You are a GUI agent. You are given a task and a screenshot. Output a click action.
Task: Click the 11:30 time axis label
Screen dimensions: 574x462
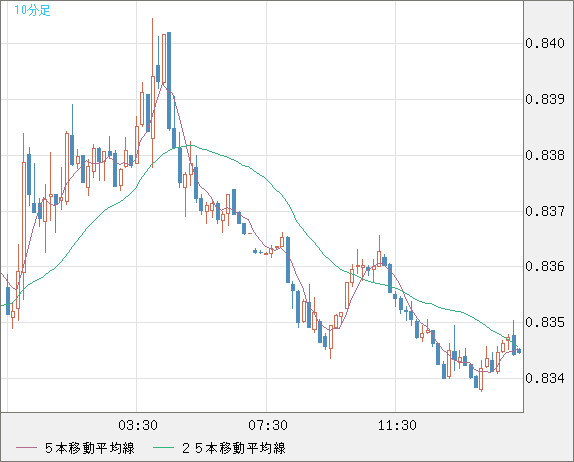pos(397,425)
